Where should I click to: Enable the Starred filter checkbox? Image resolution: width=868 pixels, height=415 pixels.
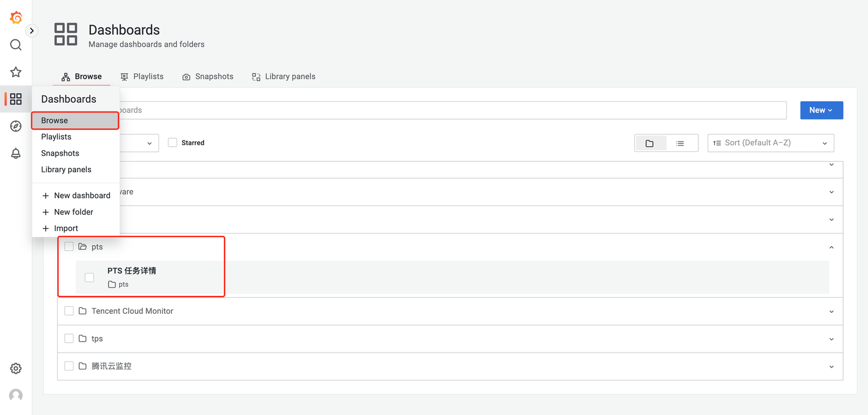[x=172, y=143]
